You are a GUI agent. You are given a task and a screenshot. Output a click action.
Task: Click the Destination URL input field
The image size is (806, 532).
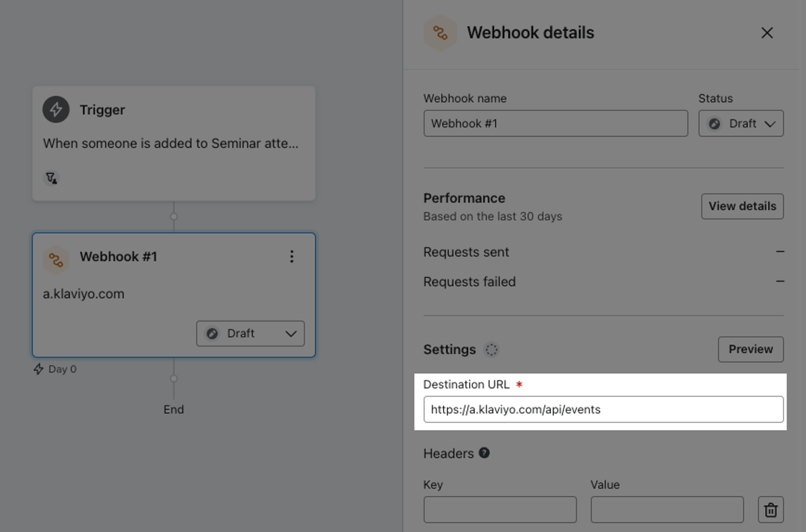pyautogui.click(x=603, y=409)
